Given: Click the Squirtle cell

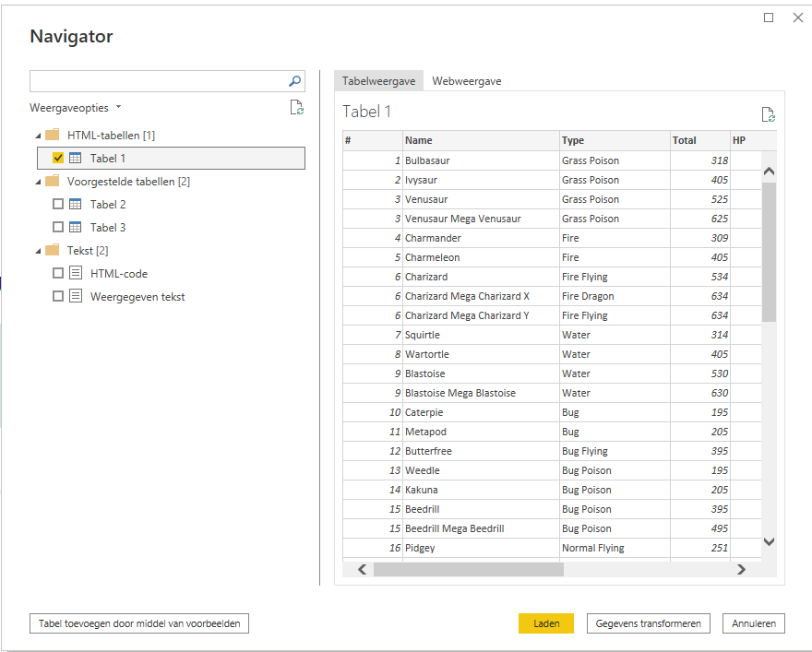Looking at the screenshot, I should (x=481, y=335).
